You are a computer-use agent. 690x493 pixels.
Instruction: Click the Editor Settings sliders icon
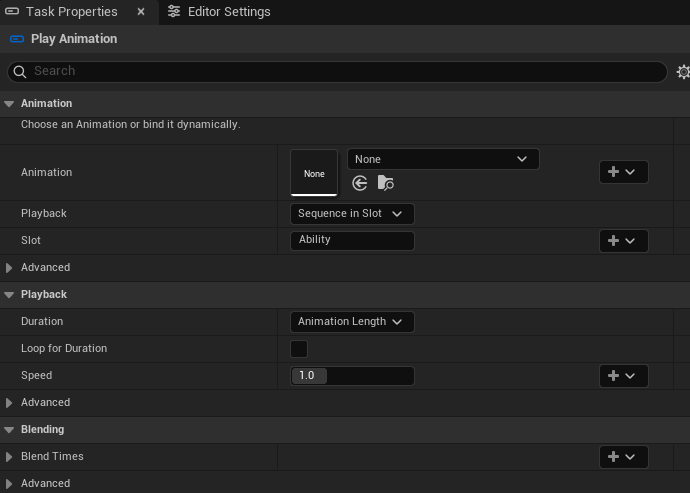[x=174, y=11]
